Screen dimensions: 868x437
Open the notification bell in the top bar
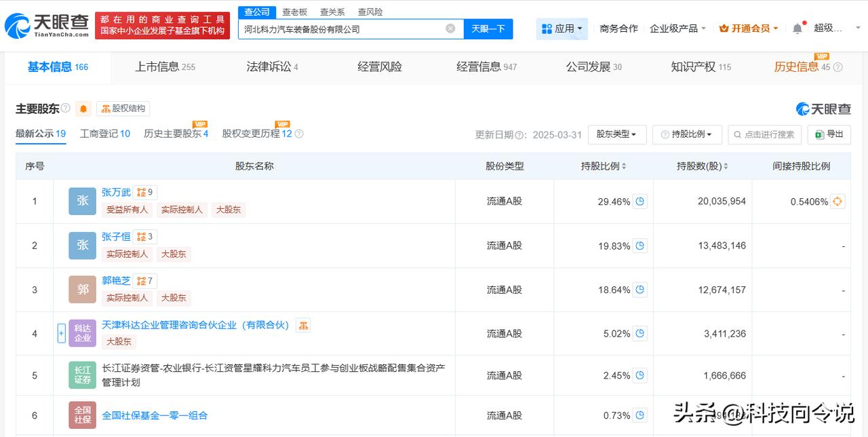[x=797, y=28]
